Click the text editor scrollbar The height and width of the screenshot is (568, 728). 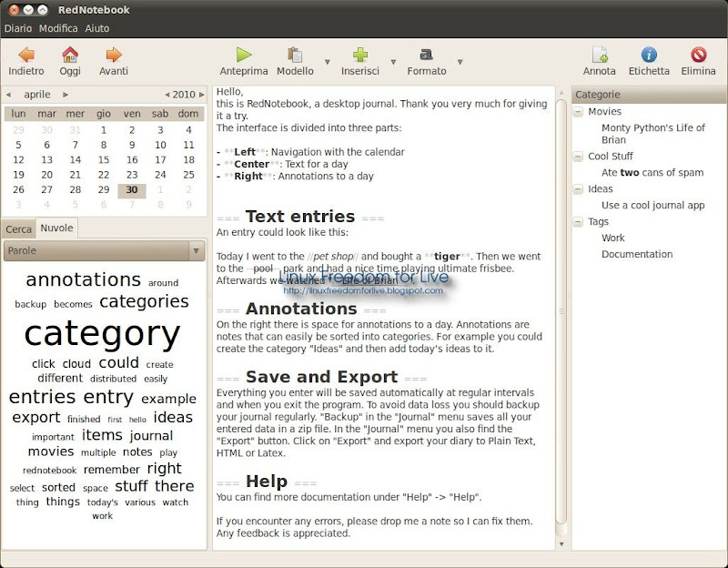tap(561, 311)
